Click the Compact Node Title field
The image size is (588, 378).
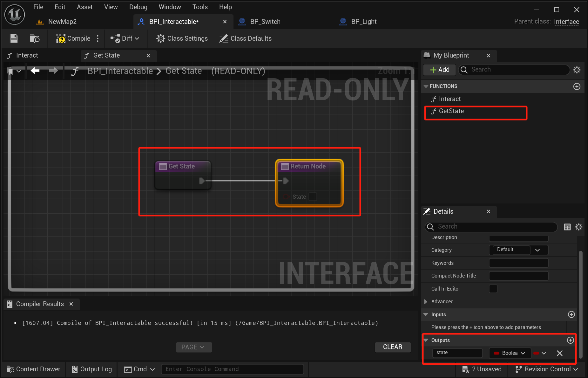pyautogui.click(x=519, y=276)
